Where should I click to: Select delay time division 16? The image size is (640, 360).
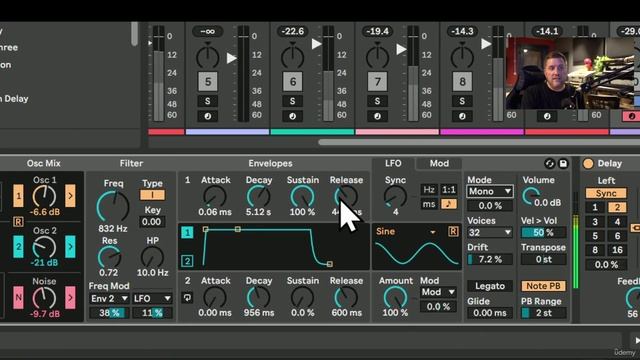coord(617,250)
